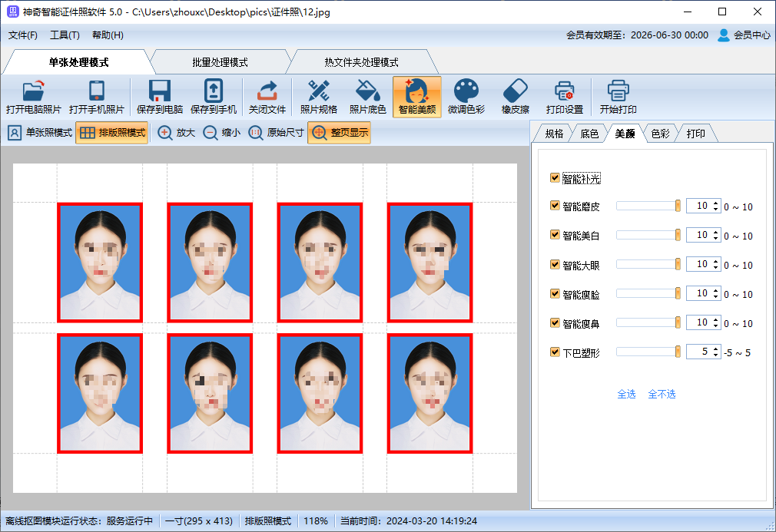Click the 放大 zoom in button

click(x=177, y=133)
